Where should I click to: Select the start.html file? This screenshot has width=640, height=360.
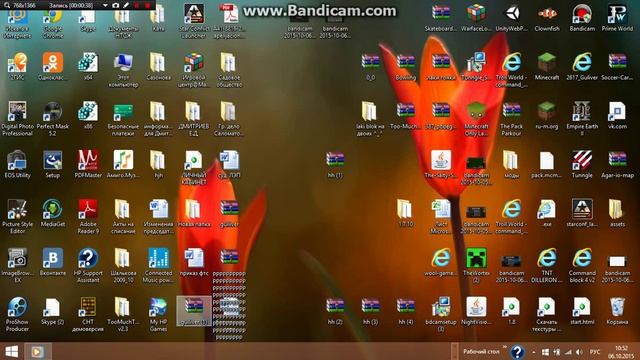(x=582, y=311)
